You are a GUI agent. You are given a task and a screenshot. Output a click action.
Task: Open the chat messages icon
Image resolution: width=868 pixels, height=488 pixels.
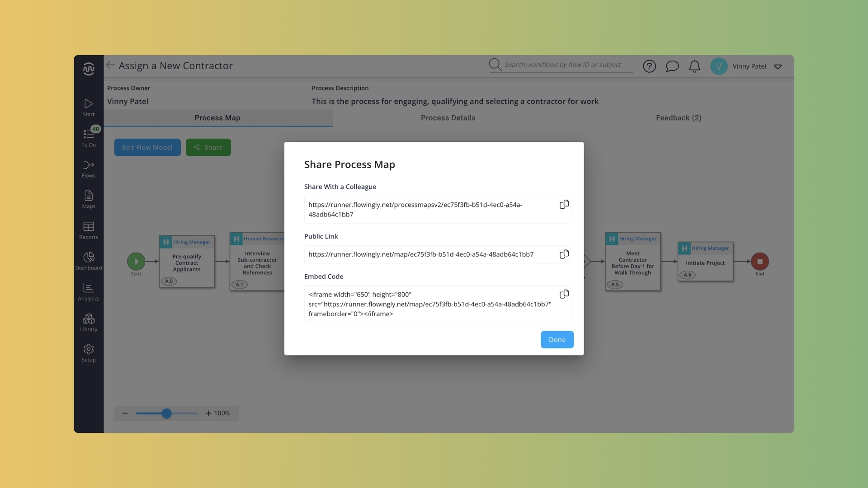coord(672,66)
